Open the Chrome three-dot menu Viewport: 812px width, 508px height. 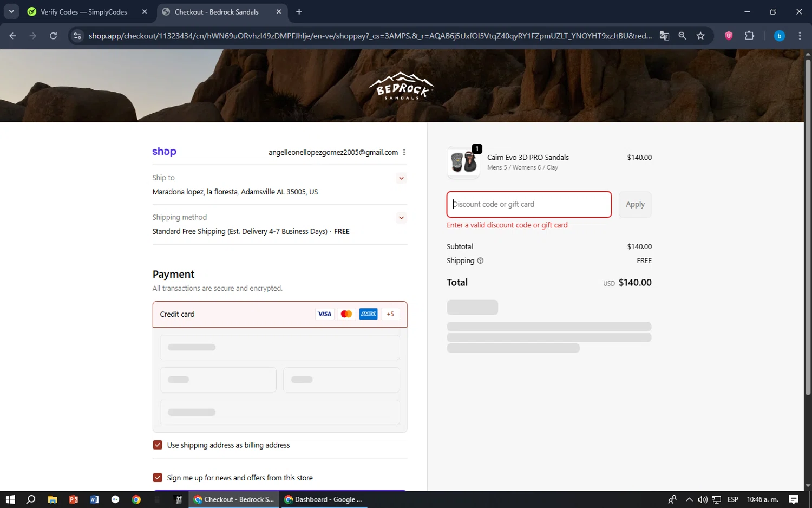tap(800, 36)
